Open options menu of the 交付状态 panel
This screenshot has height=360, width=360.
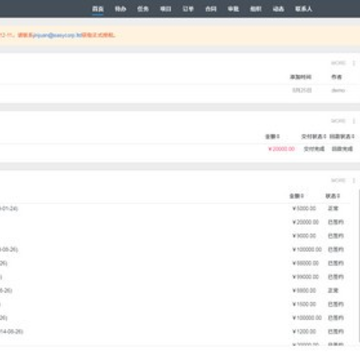pyautogui.click(x=354, y=121)
